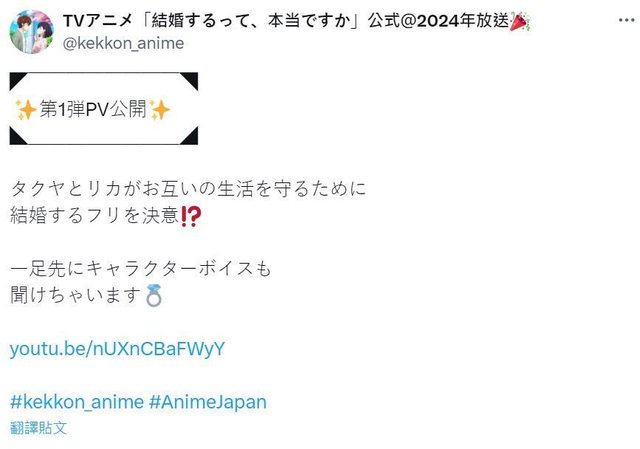Open the youtu.be/nUXnCBaFWyY link
640x449 pixels.
point(117,349)
